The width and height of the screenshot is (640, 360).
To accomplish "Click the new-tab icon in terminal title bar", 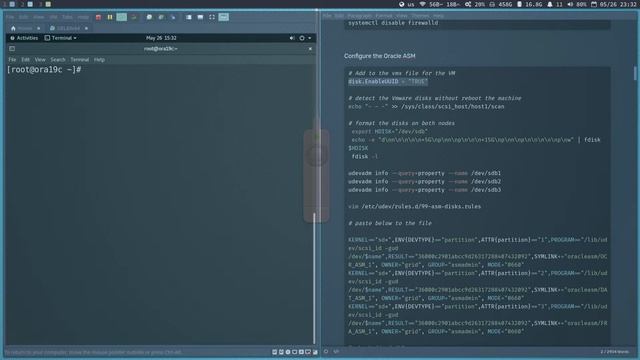I will point(12,49).
